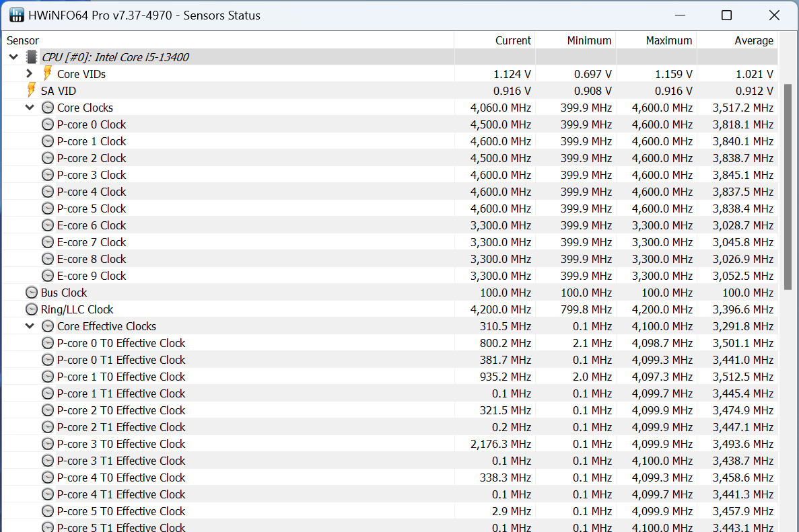Click the clock icon for P-core 1 Clock
Viewport: 799px width, 532px height.
click(47, 141)
